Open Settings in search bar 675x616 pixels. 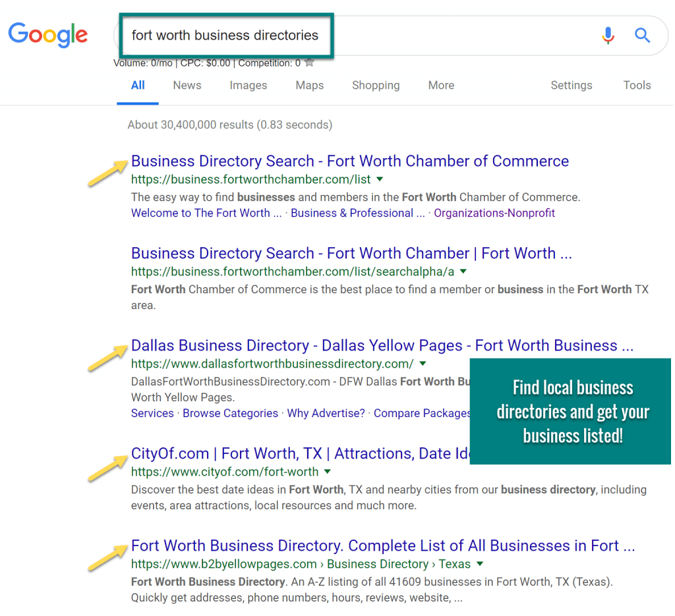(x=571, y=85)
